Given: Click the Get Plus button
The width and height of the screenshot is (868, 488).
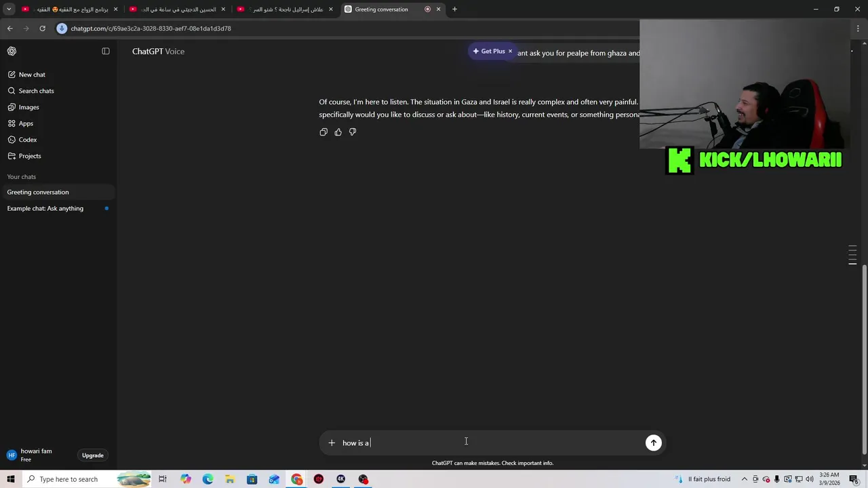Looking at the screenshot, I should point(489,52).
